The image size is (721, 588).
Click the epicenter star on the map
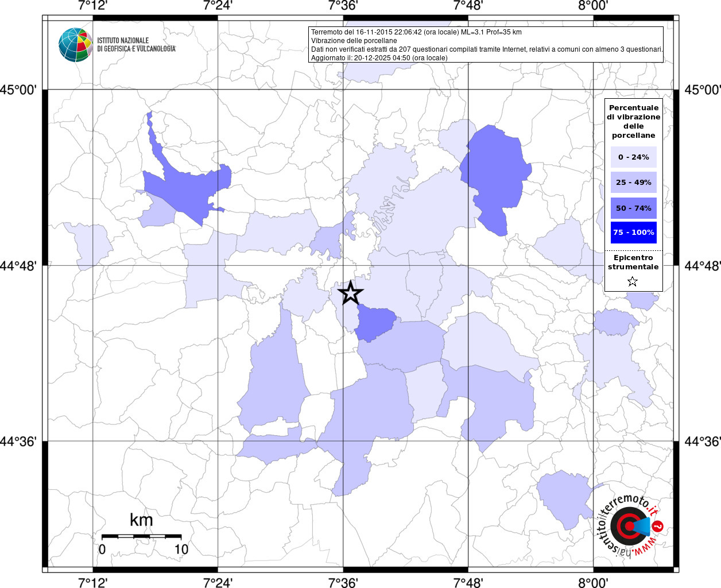[x=350, y=293]
